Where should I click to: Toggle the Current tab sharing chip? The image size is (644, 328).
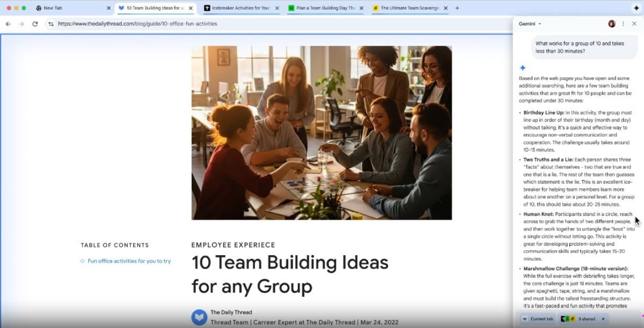click(x=538, y=319)
